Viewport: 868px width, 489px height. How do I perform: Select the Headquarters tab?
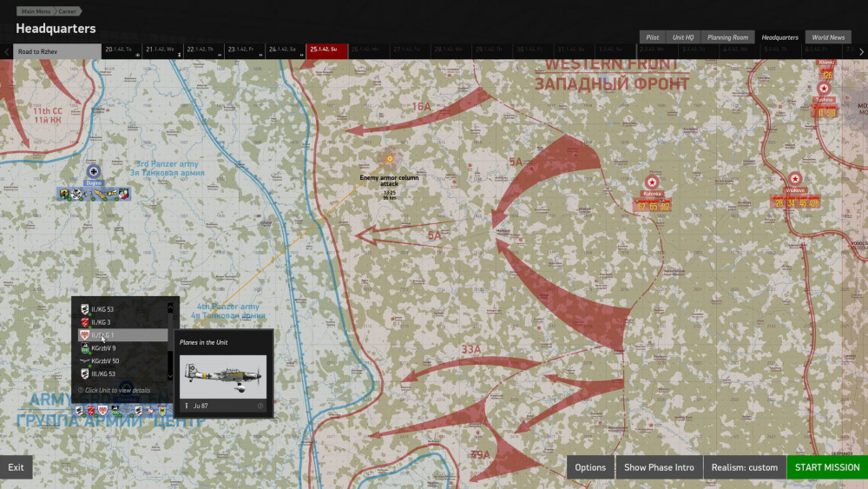[779, 37]
